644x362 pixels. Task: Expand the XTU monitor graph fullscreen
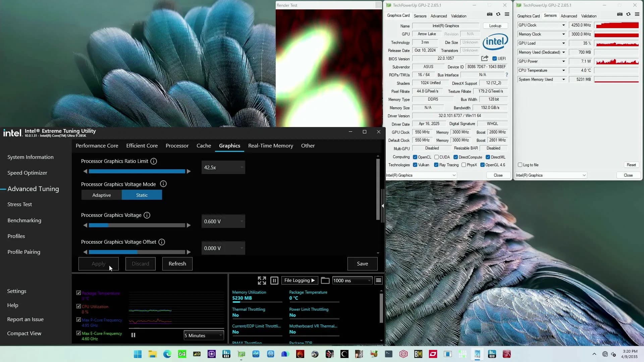tap(262, 281)
